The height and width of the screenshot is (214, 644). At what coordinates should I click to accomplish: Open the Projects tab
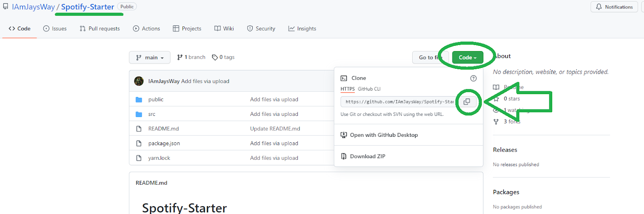click(x=187, y=29)
